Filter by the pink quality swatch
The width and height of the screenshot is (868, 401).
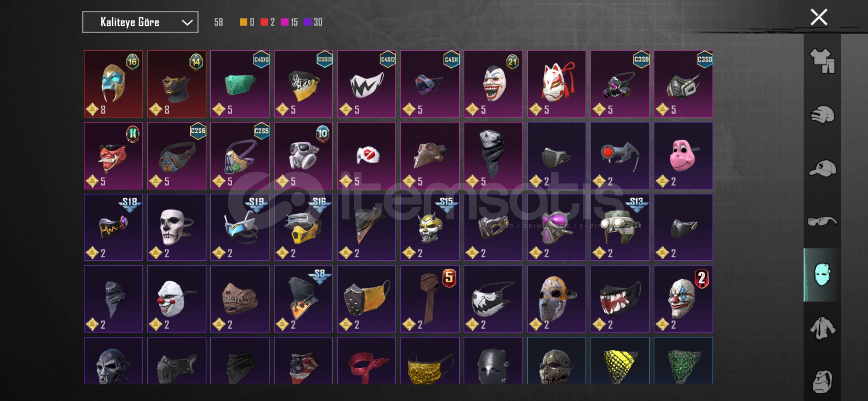[285, 22]
